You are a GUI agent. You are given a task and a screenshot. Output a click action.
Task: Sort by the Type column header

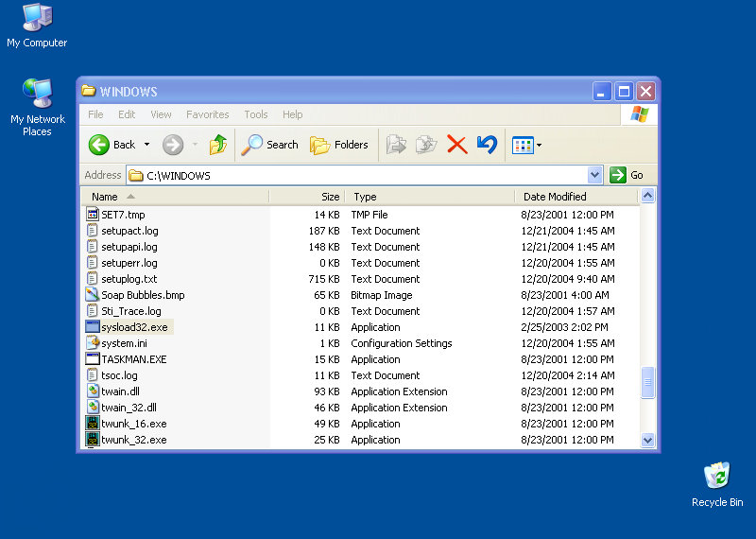pyautogui.click(x=430, y=197)
